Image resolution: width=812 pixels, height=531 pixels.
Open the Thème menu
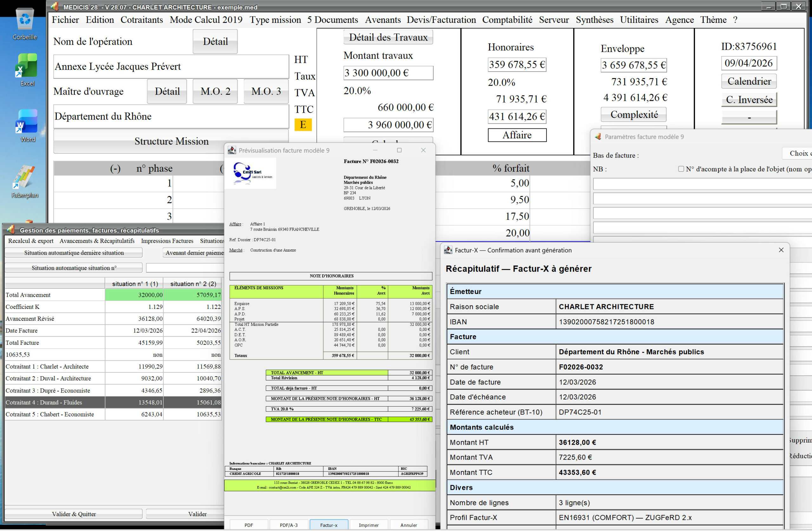click(x=713, y=20)
